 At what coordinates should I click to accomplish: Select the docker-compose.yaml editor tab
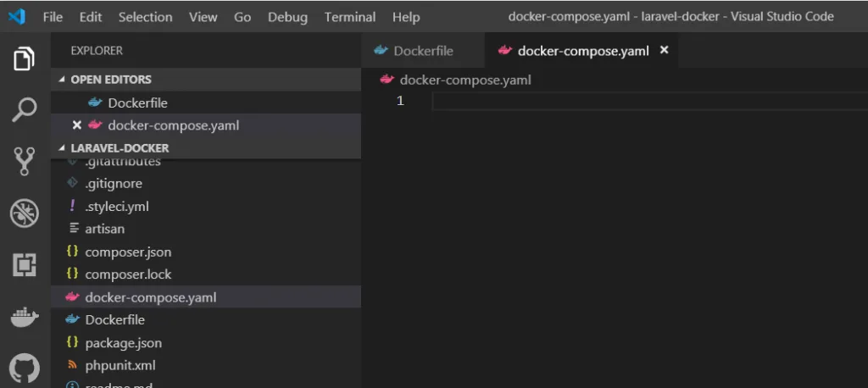pos(581,51)
